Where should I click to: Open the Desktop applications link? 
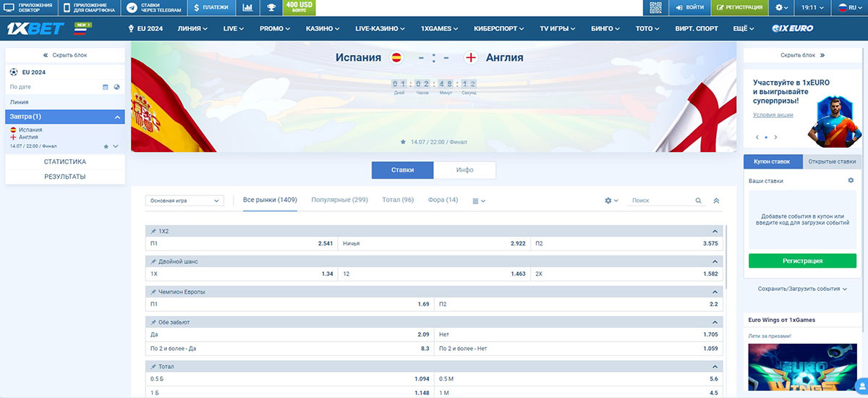(30, 8)
